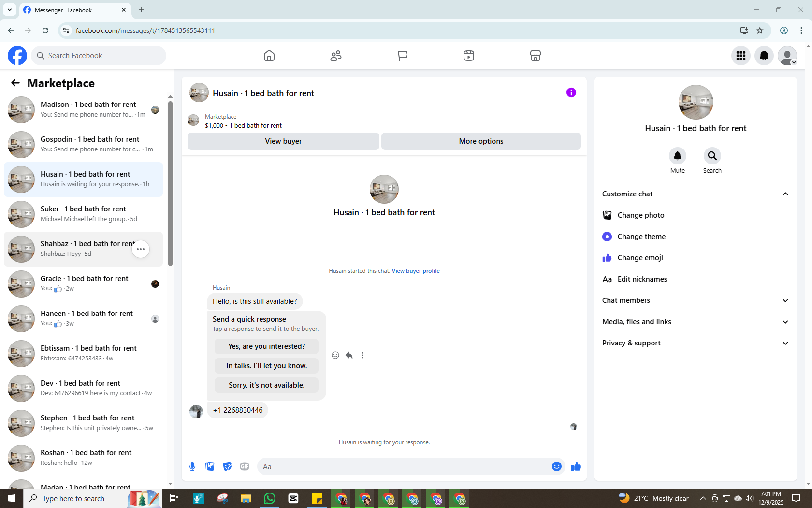812x508 pixels.
Task: Select Change emoji option
Action: point(696,258)
